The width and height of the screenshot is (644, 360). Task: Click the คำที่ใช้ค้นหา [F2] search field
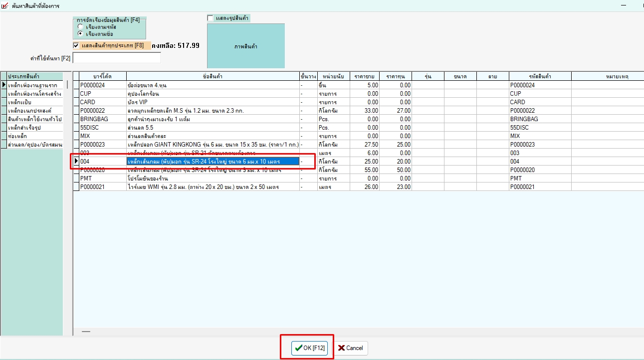click(117, 58)
